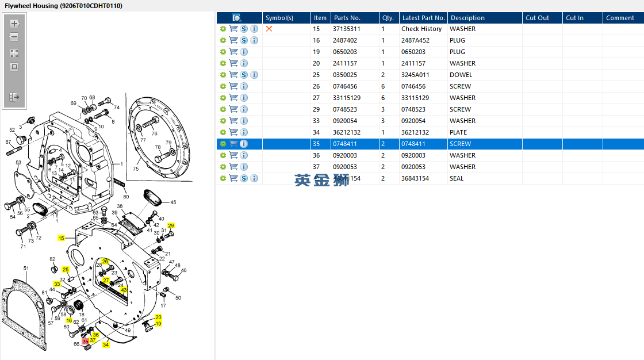Open supersession S icon for item 15
644x360 pixels.
(x=244, y=29)
